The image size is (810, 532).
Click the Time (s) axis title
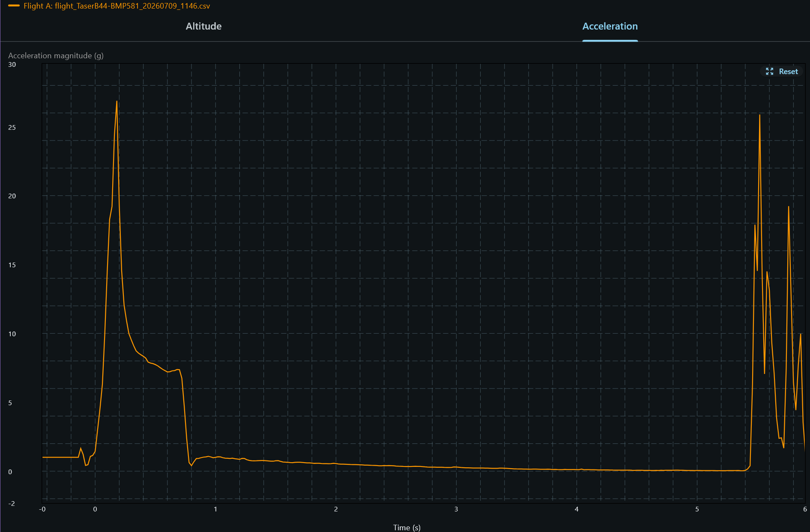click(x=407, y=527)
